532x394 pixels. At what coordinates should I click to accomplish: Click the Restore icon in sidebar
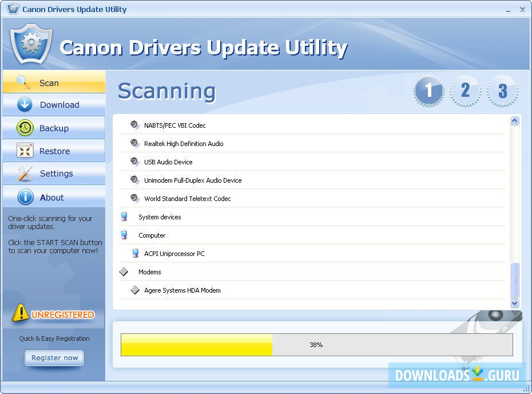click(25, 151)
